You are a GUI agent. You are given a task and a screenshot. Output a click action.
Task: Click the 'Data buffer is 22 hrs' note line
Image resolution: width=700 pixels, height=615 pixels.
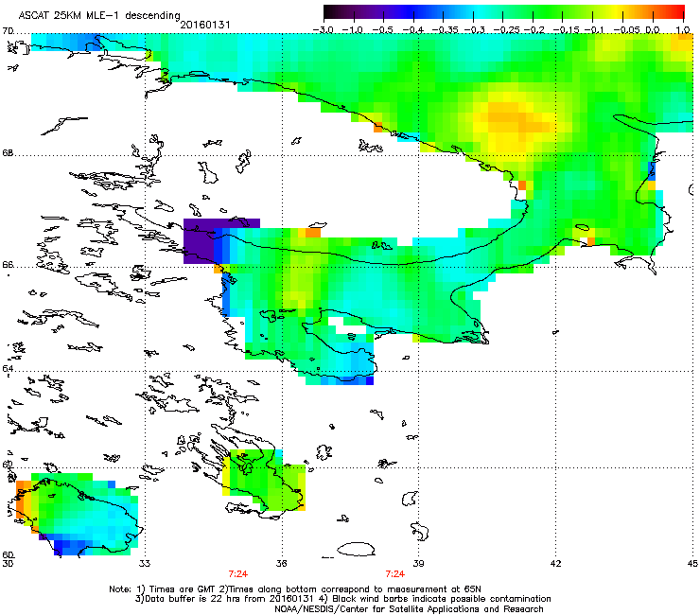point(342,599)
